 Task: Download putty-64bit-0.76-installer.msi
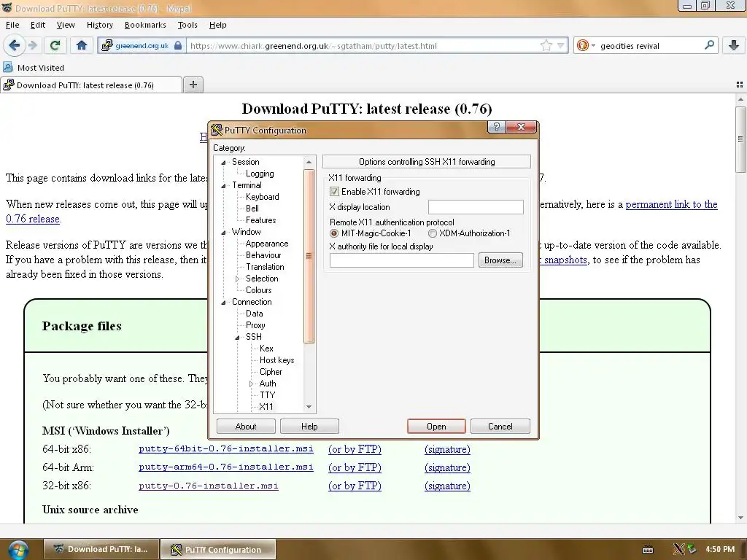tap(226, 448)
